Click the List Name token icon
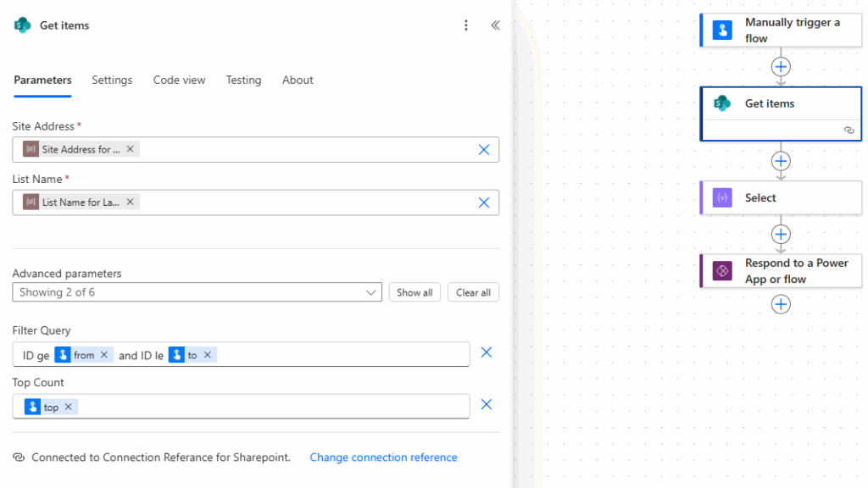Image resolution: width=868 pixels, height=488 pixels. coord(31,202)
